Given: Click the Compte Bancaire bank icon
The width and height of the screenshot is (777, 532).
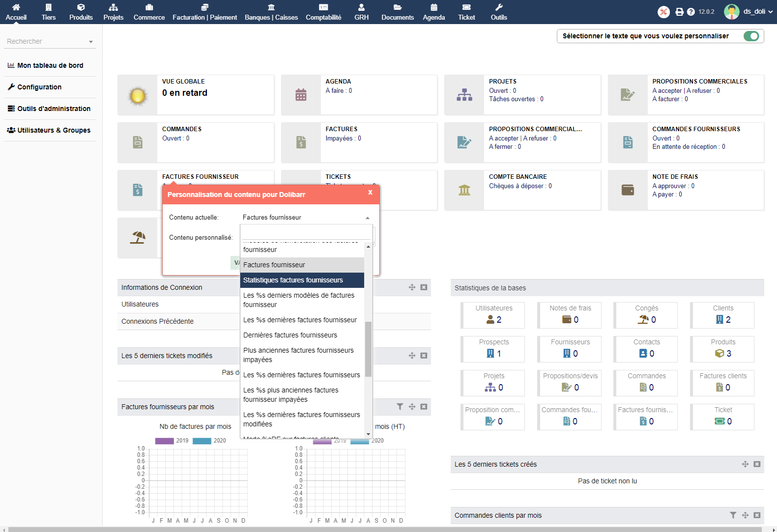Looking at the screenshot, I should click(464, 190).
